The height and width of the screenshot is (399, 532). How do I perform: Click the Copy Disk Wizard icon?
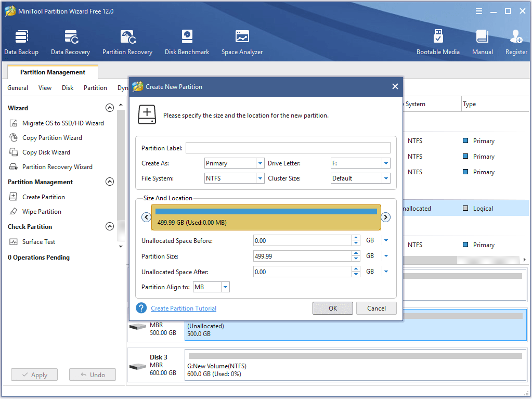pyautogui.click(x=13, y=152)
